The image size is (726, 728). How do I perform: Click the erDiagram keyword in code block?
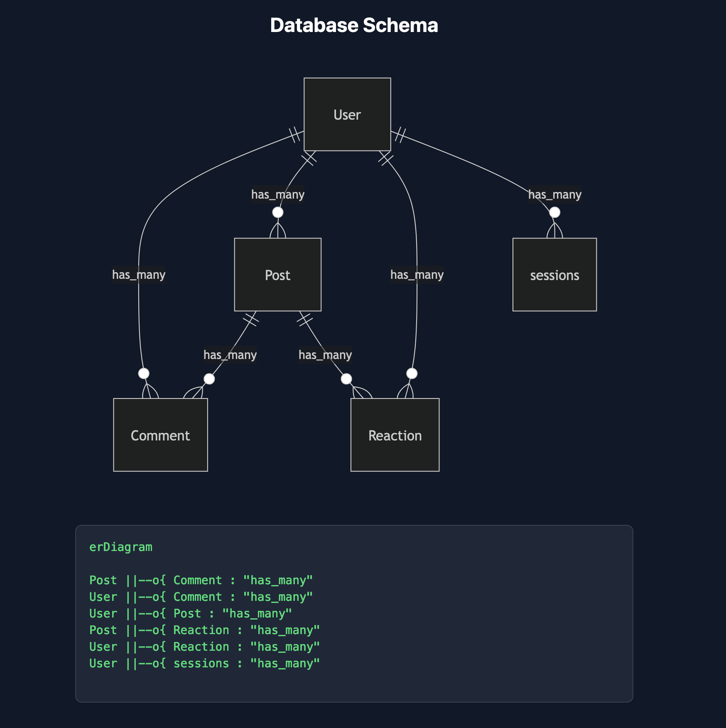(x=121, y=547)
